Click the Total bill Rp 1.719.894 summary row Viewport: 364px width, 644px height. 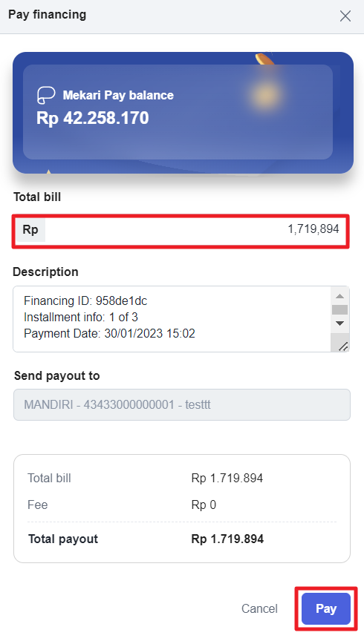pyautogui.click(x=182, y=478)
